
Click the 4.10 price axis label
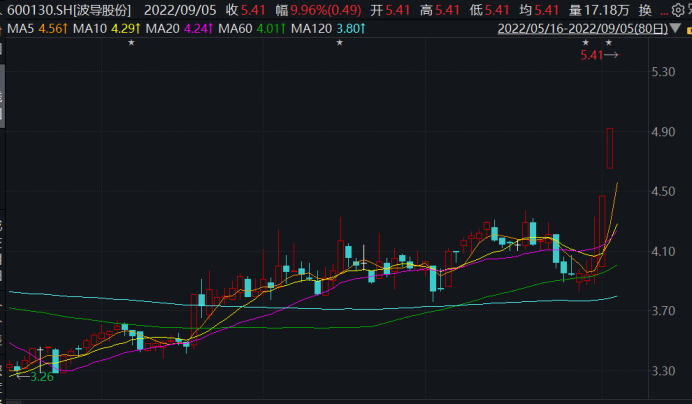tap(663, 251)
